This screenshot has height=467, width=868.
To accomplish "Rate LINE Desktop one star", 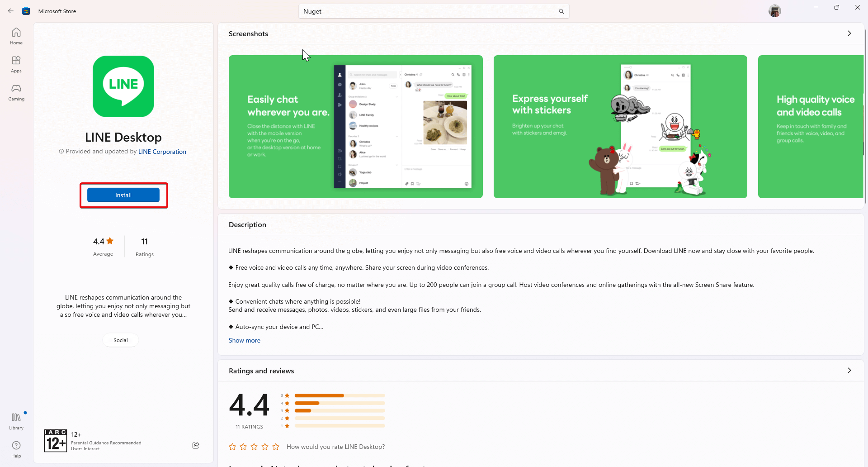I will [232, 447].
